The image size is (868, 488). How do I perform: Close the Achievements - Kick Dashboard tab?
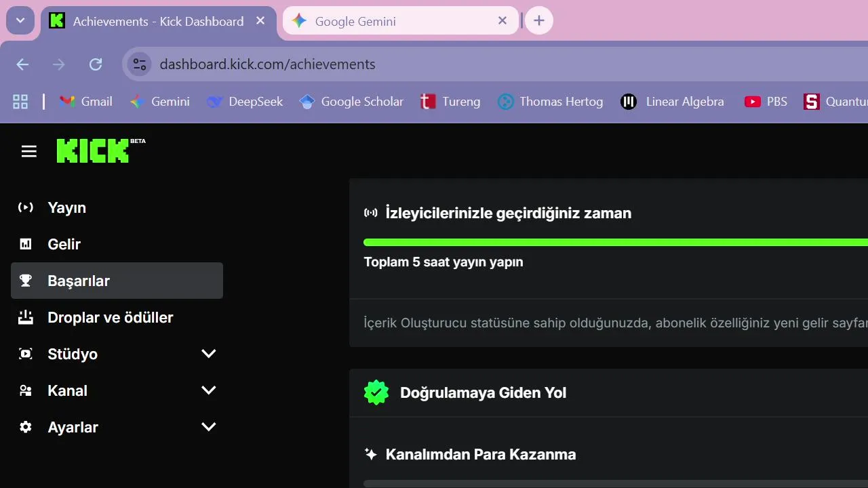[x=260, y=21]
